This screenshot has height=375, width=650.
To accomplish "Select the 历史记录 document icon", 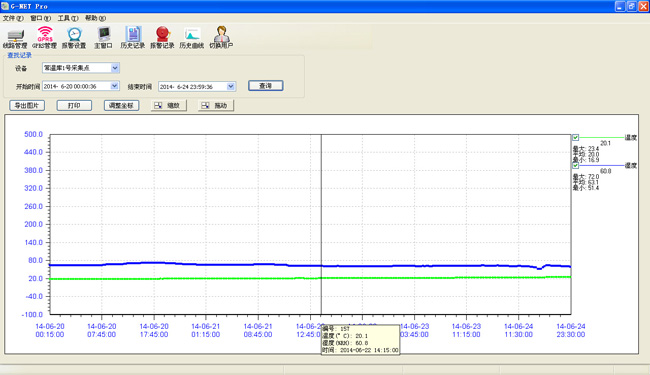I will coord(133,38).
